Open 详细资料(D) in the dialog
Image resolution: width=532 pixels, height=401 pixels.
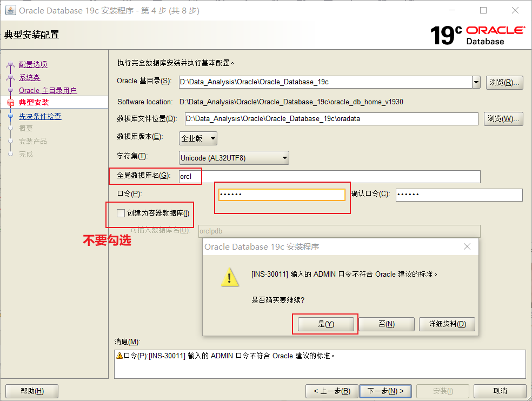(x=447, y=324)
